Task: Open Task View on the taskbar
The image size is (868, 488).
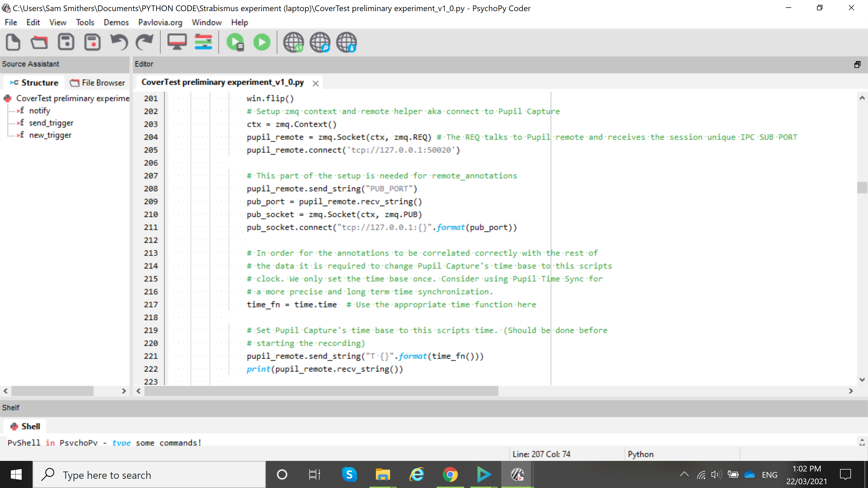Action: click(315, 475)
